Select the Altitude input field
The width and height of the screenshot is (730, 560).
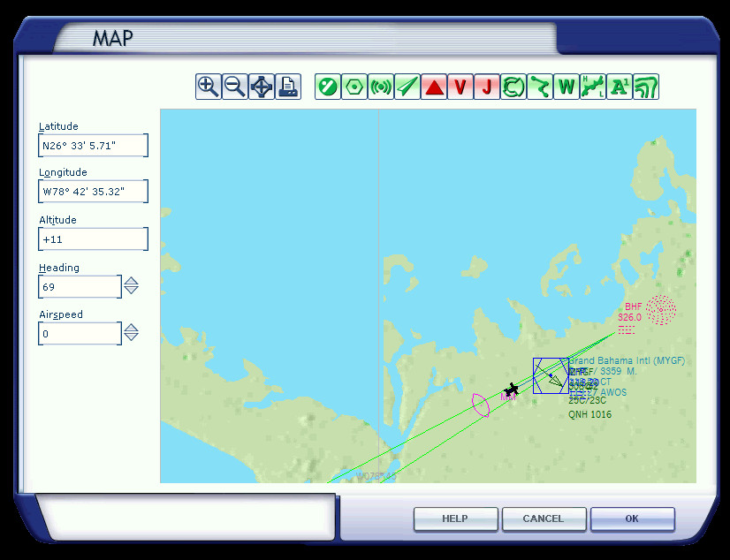click(x=93, y=239)
